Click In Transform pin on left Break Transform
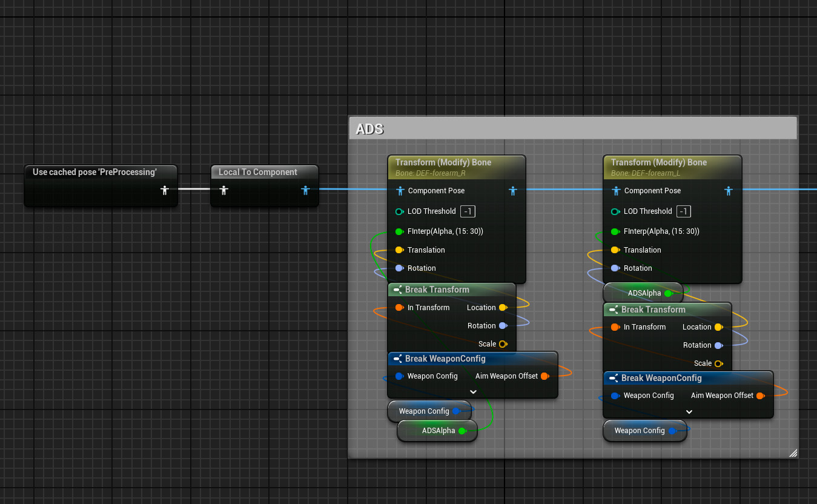The image size is (817, 504). click(x=399, y=308)
